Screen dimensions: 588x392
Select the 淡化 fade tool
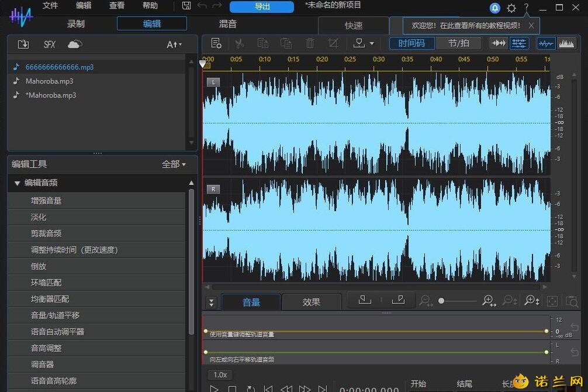click(x=96, y=218)
